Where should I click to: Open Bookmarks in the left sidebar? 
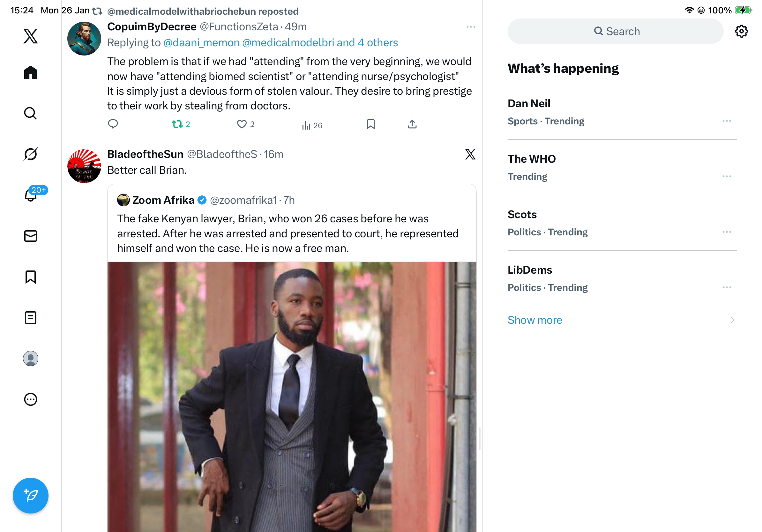[31, 277]
